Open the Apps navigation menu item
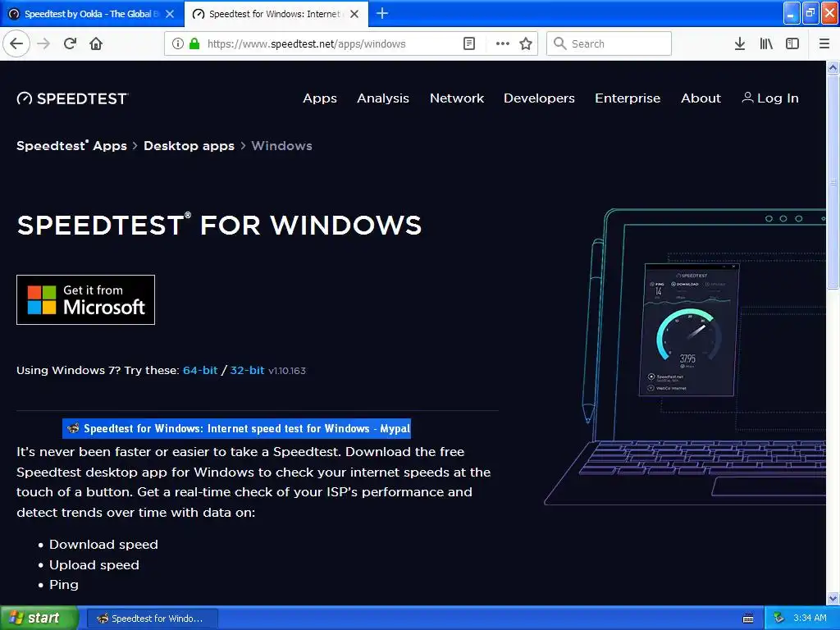The image size is (840, 630). tap(320, 98)
